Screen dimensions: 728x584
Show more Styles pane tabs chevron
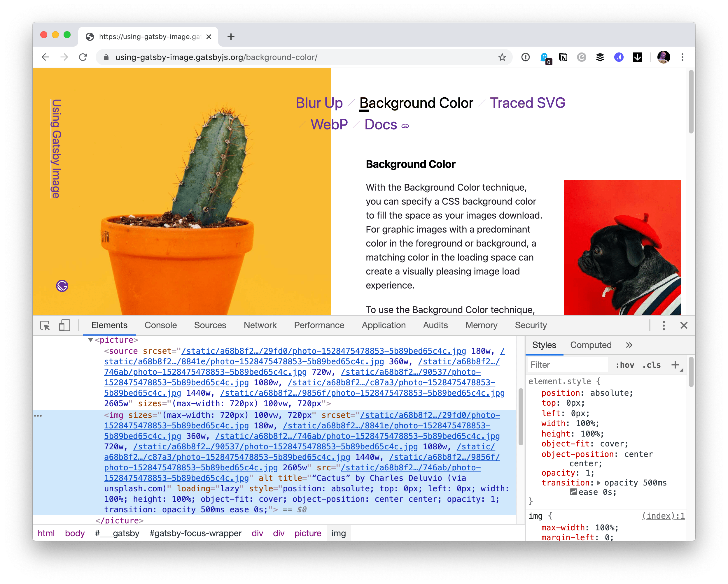click(x=629, y=345)
